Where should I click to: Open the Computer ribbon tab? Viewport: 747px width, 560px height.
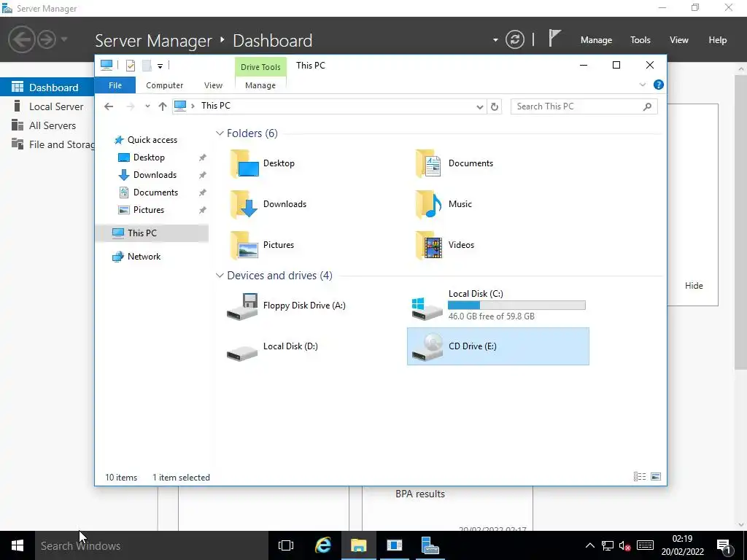pos(164,85)
